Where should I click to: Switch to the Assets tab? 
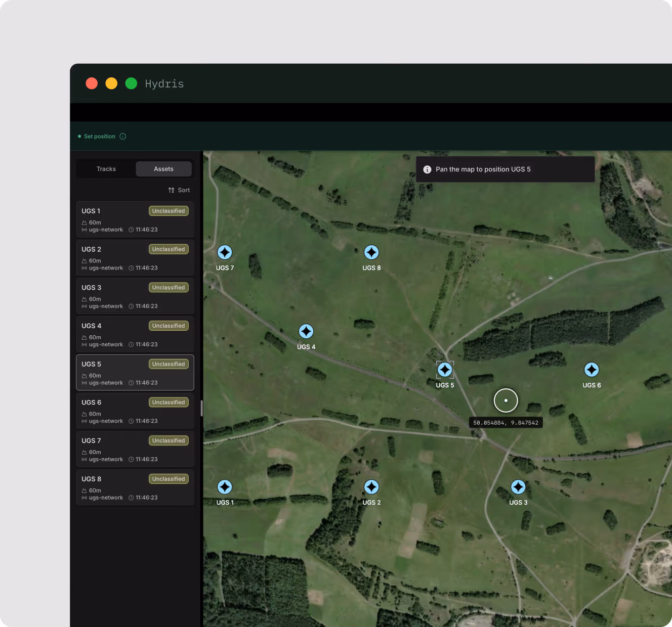tap(164, 169)
